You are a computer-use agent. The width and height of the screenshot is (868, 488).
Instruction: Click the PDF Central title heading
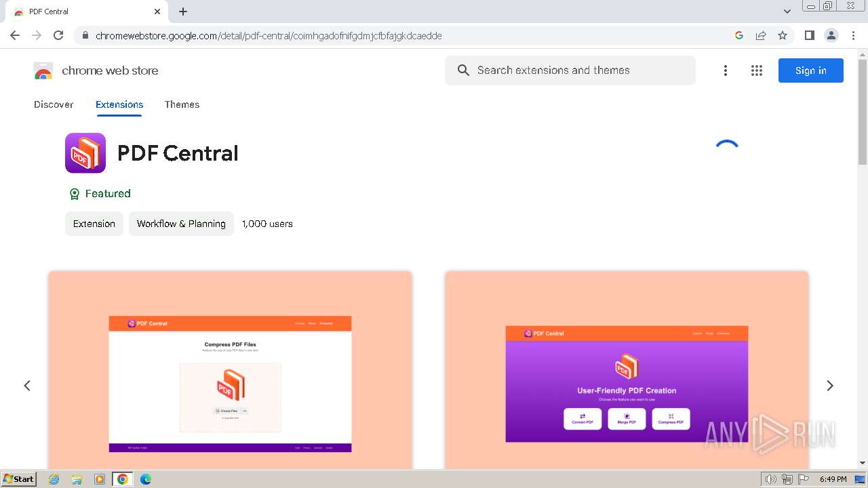pyautogui.click(x=178, y=153)
